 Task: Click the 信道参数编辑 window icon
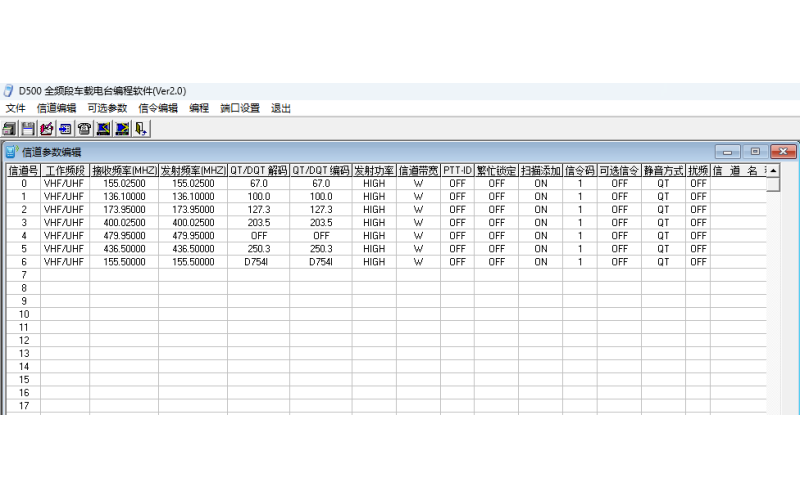pos(11,152)
